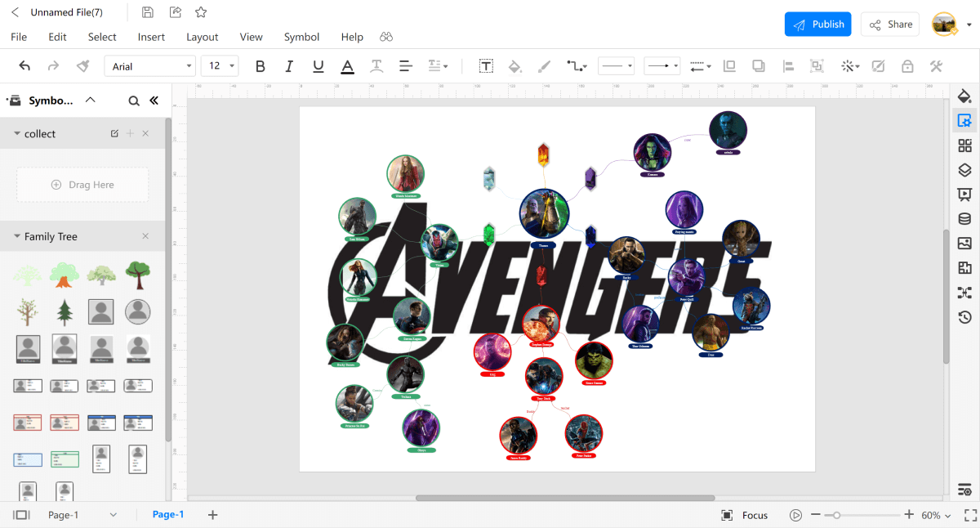Open the line dash type dropdown

pyautogui.click(x=700, y=66)
